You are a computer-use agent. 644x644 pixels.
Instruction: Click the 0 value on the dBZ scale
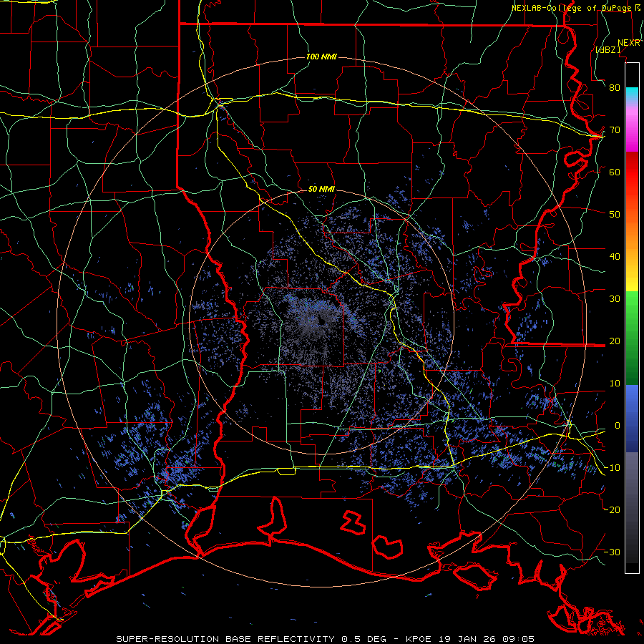tap(618, 426)
